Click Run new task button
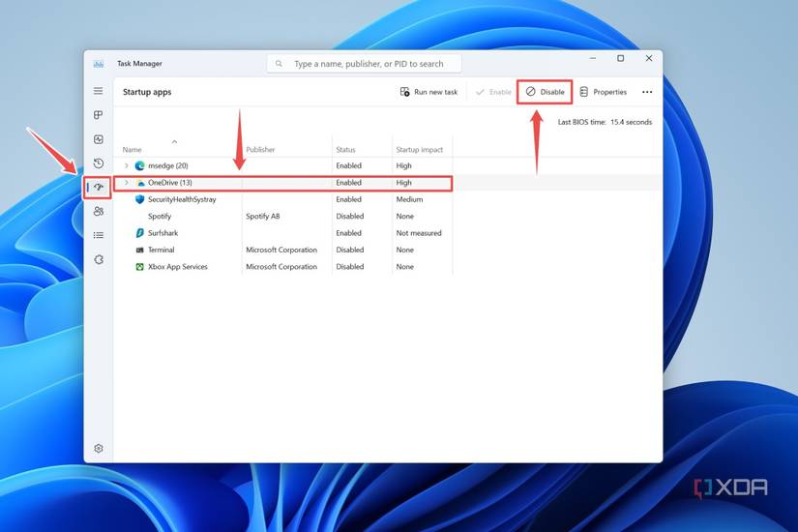This screenshot has width=798, height=532. pos(429,92)
